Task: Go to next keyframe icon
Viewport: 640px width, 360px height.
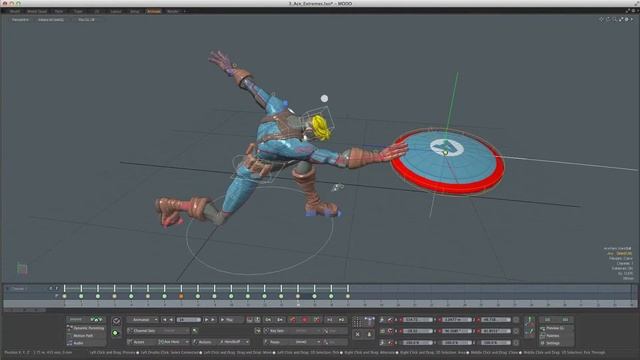Action: coord(280,320)
